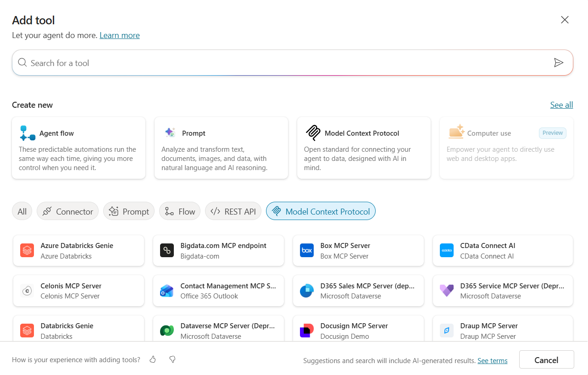Screen dimensions: 588x375
Task: Open the See terms link
Action: click(x=492, y=361)
